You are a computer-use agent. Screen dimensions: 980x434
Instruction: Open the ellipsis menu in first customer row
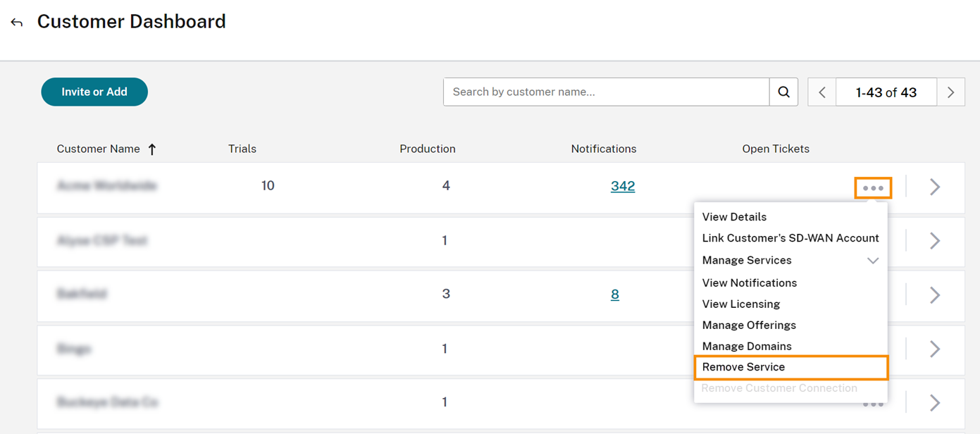click(x=873, y=188)
